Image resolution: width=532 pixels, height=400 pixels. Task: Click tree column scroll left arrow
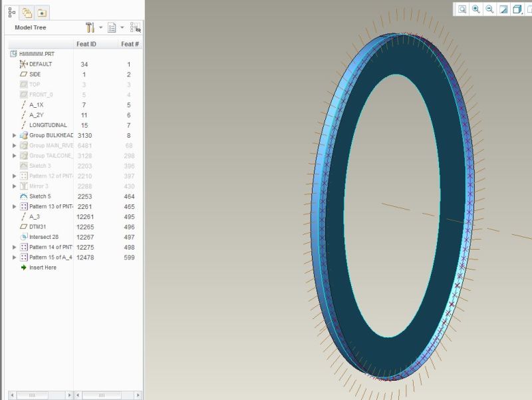(12, 395)
